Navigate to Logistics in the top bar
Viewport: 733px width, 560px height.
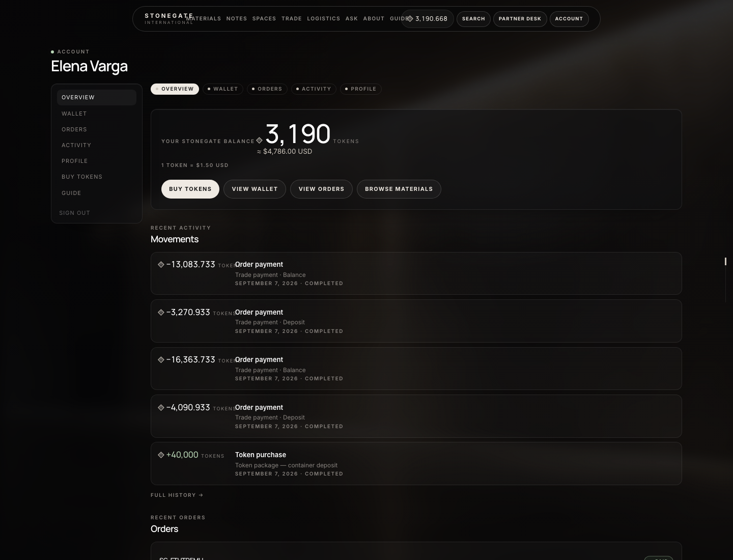pyautogui.click(x=324, y=19)
